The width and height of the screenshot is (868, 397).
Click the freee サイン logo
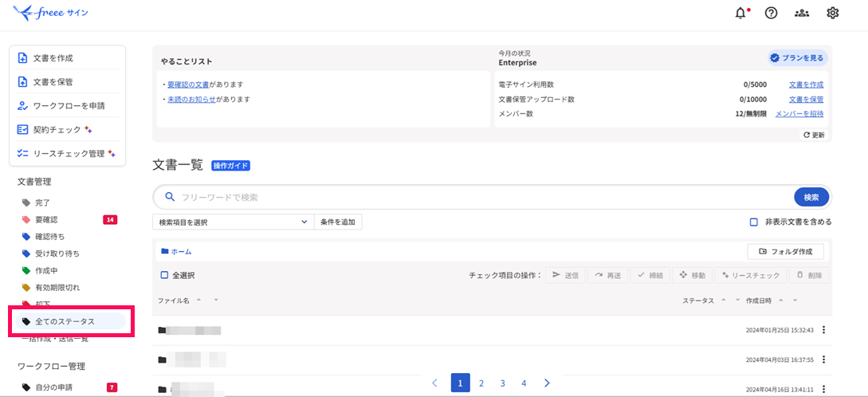tap(50, 12)
